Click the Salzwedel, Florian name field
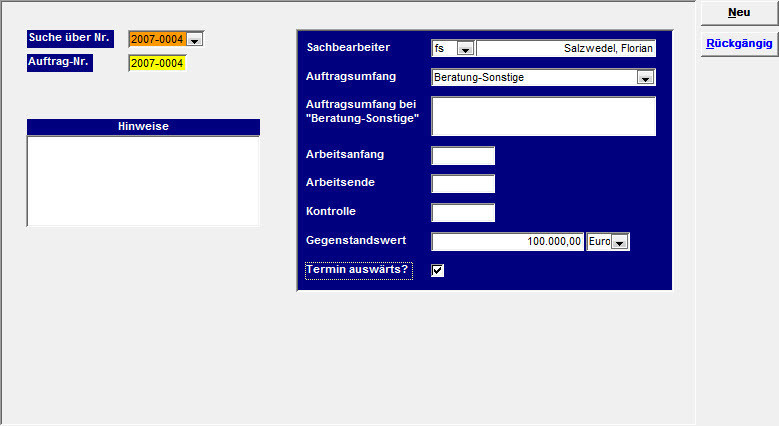 (x=566, y=48)
